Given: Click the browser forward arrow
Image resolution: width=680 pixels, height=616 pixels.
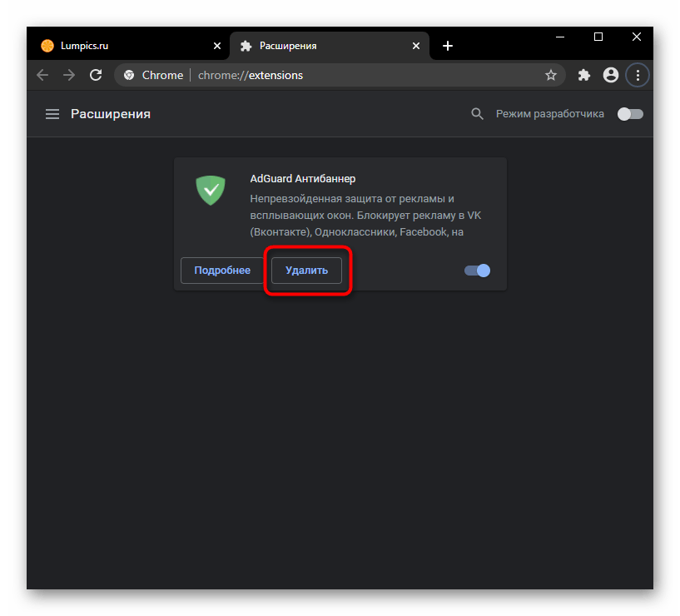Looking at the screenshot, I should [69, 75].
